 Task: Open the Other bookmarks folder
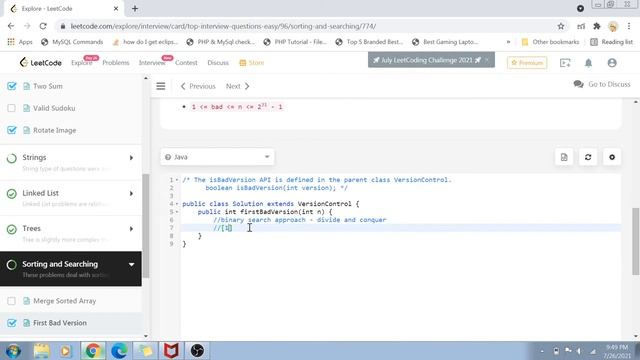[x=550, y=42]
